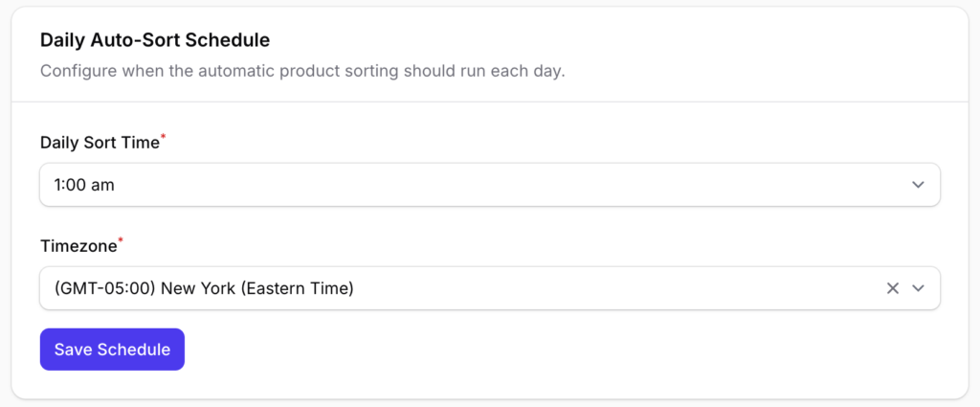
Task: Save the schedule settings
Action: click(x=112, y=350)
